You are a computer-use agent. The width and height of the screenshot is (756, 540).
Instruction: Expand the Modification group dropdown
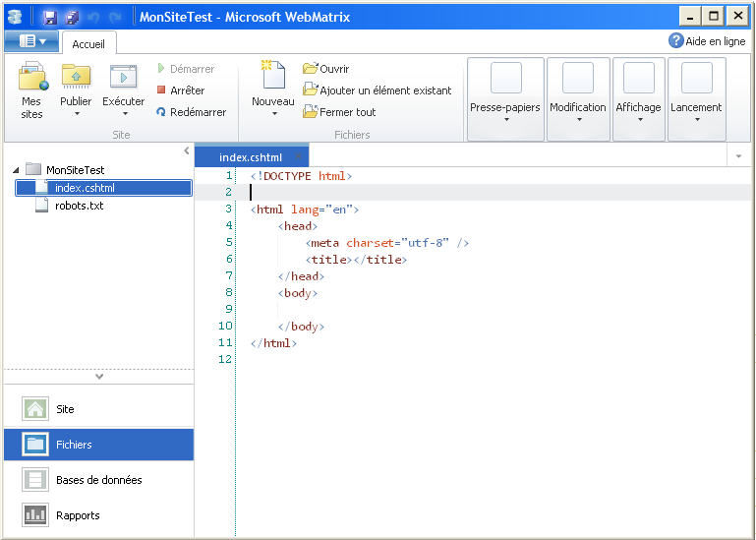(578, 99)
